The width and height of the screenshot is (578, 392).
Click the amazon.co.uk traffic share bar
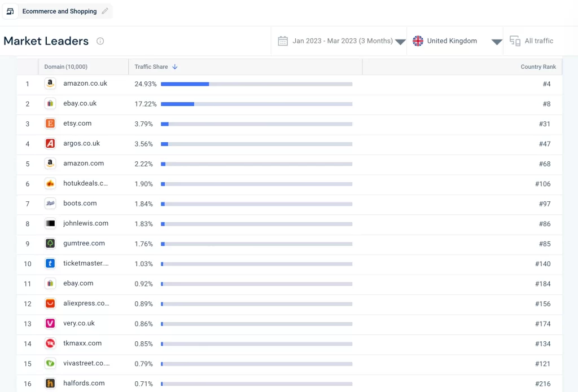coord(257,84)
